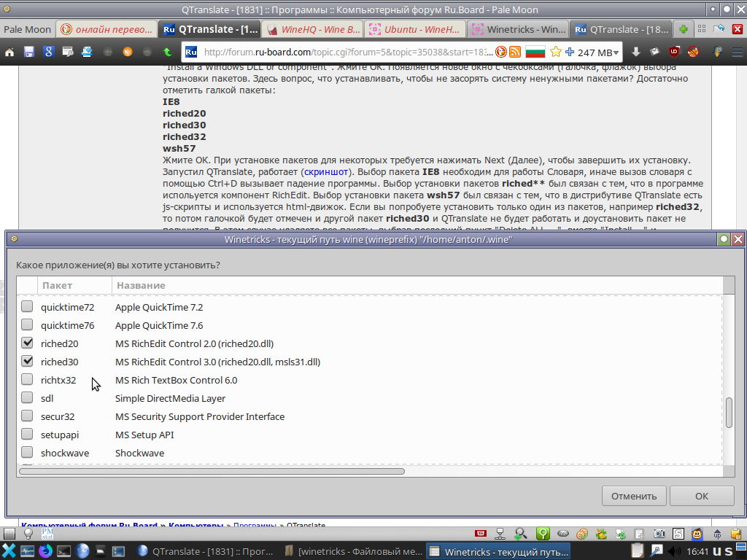Close all tabs with red X button

pos(738,29)
